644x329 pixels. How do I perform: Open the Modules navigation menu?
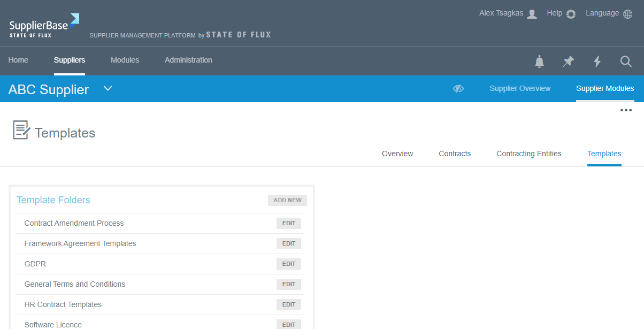125,60
